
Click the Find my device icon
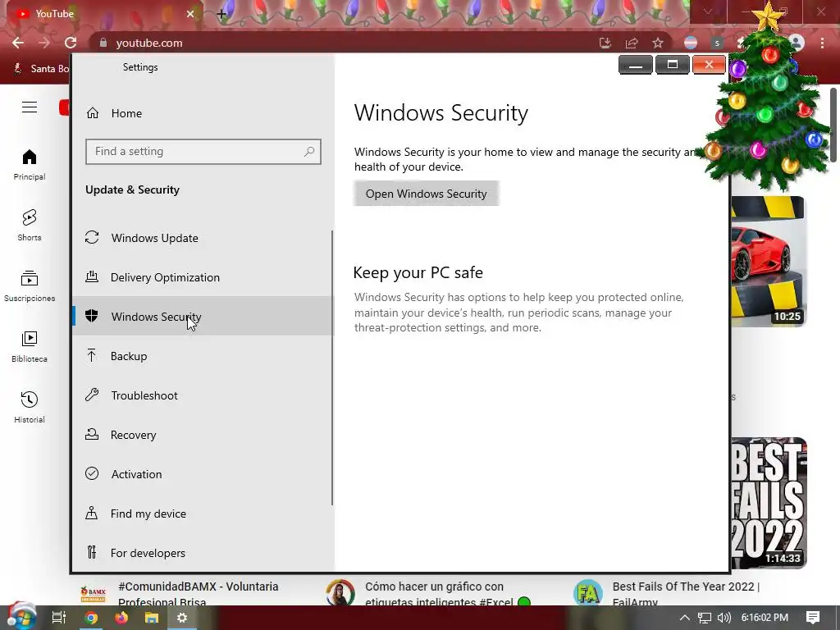92,514
